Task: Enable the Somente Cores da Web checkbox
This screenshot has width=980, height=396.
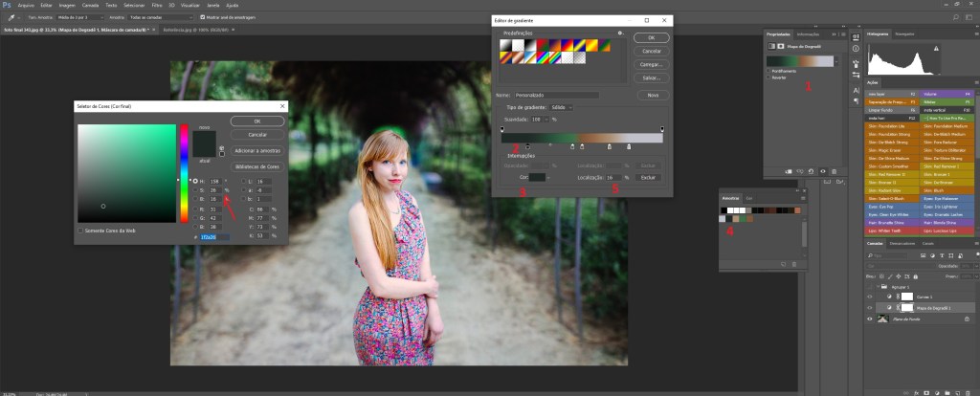Action: coord(80,230)
